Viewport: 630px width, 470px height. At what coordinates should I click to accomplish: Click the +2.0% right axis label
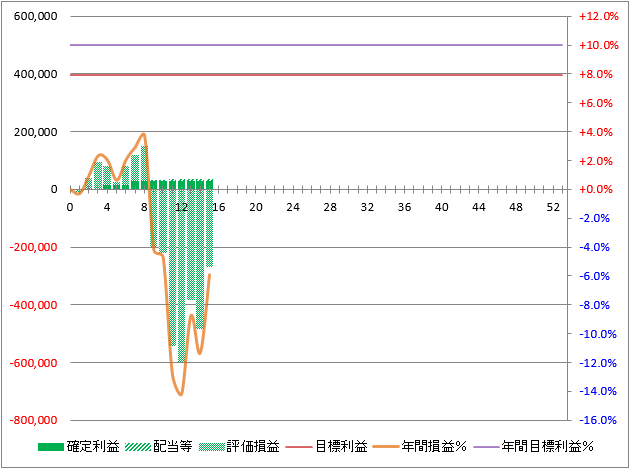click(x=596, y=161)
